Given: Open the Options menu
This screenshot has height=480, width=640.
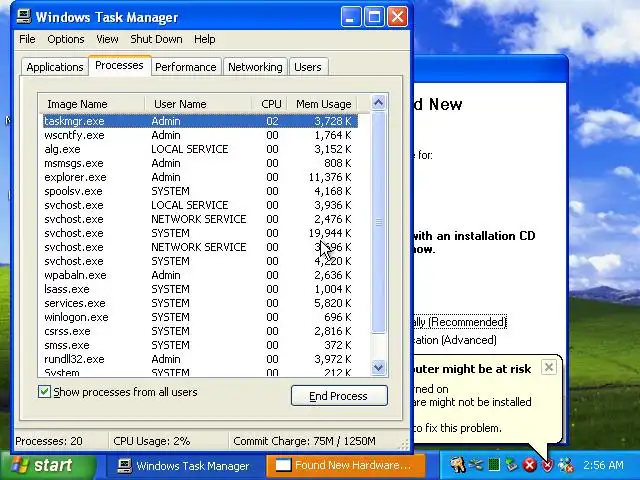Looking at the screenshot, I should [66, 39].
